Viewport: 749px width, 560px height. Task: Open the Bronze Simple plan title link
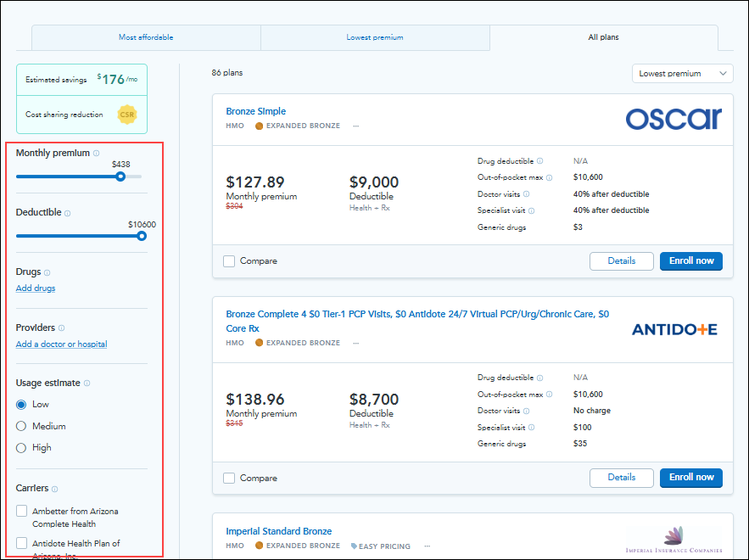pos(256,111)
